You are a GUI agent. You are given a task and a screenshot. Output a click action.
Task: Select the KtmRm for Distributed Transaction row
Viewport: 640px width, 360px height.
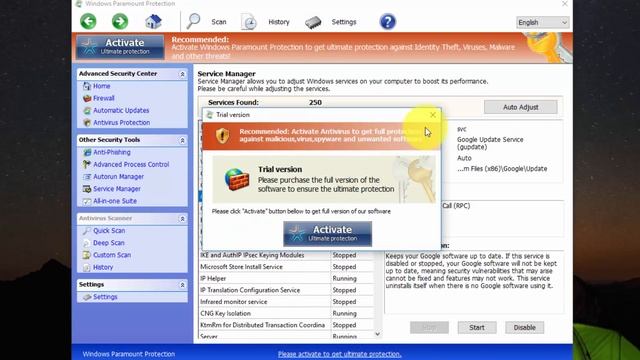pyautogui.click(x=286, y=325)
